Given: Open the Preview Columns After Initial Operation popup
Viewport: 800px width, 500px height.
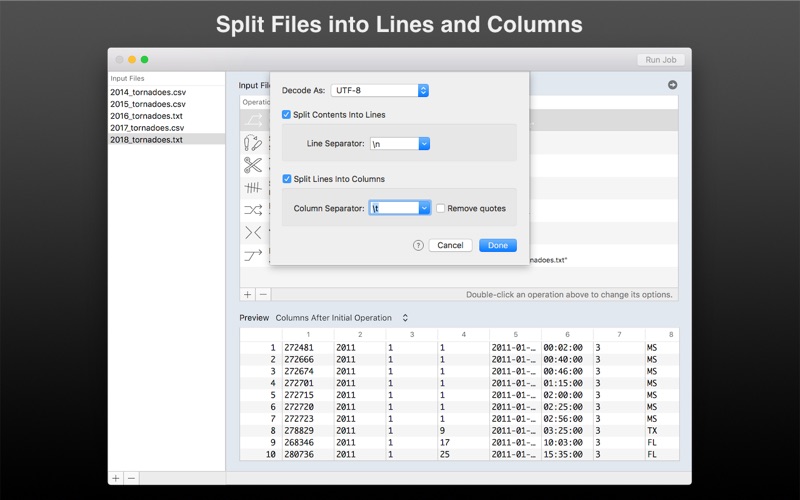Looking at the screenshot, I should pyautogui.click(x=342, y=318).
